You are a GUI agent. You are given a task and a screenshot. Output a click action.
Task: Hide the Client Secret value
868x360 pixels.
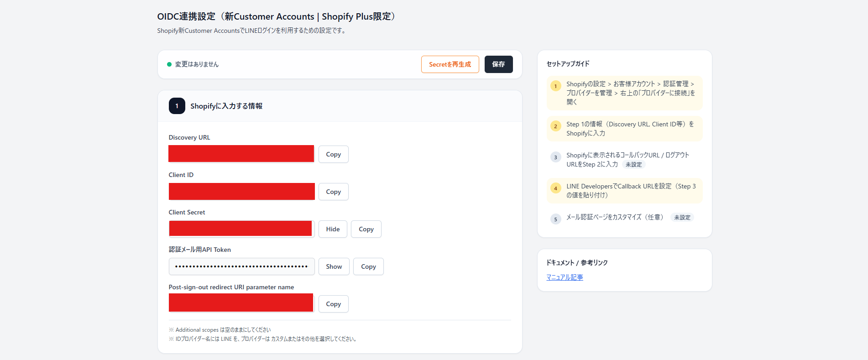coord(333,229)
